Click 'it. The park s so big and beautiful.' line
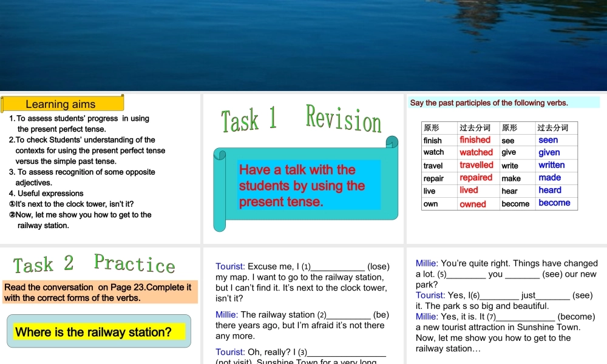Screen dimensions: 607x364 tap(483, 306)
